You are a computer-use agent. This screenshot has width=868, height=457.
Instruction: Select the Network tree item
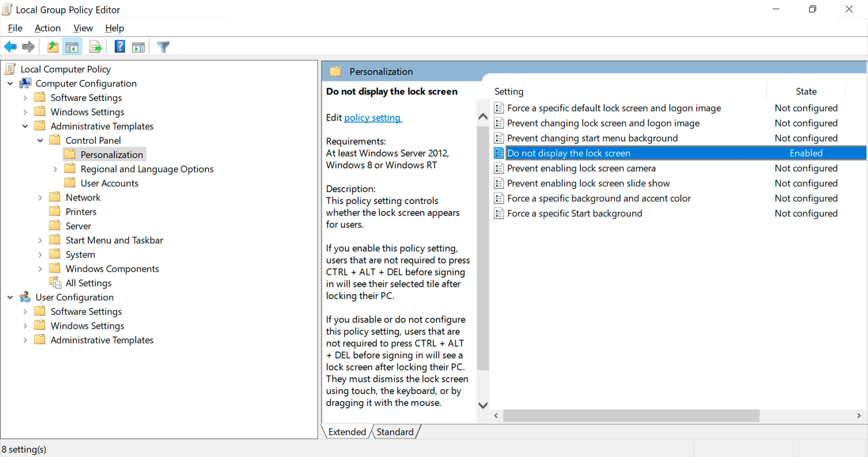[x=83, y=198]
